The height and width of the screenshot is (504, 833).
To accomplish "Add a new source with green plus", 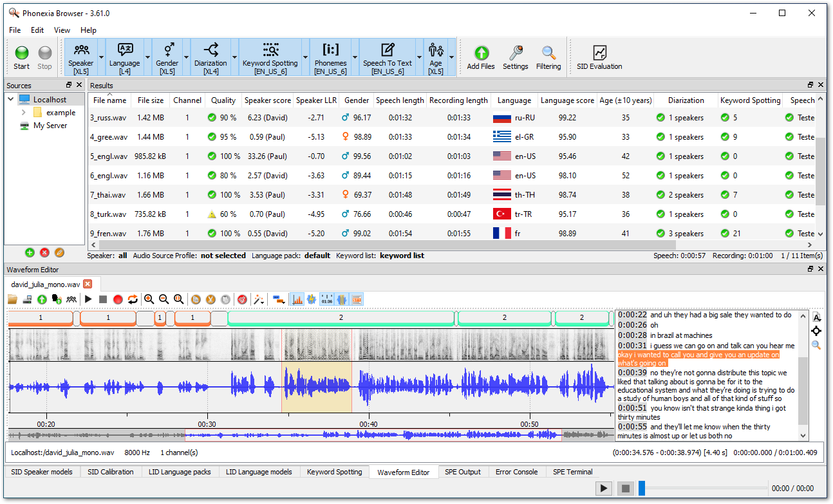I will [30, 252].
